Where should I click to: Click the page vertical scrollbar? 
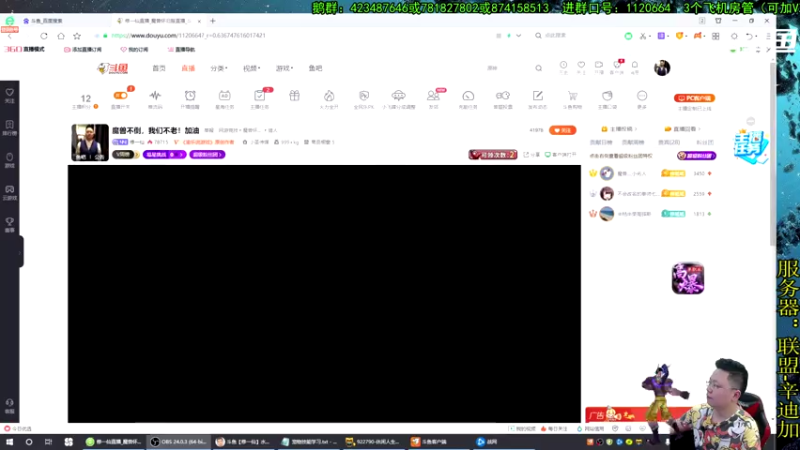772,153
